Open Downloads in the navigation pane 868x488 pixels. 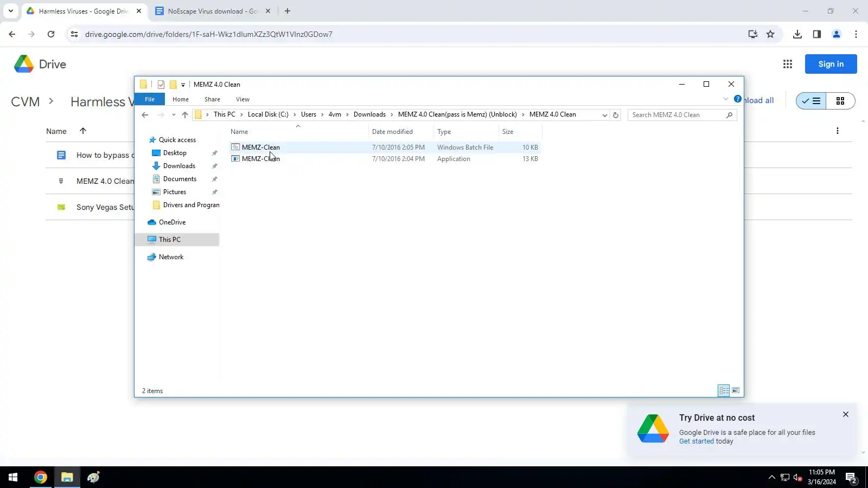pyautogui.click(x=179, y=166)
